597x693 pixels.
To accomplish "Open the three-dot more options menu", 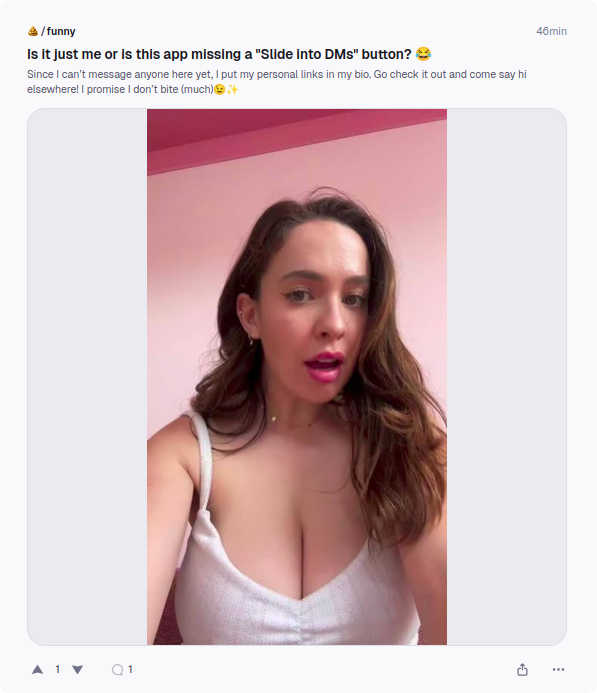I will tap(558, 670).
